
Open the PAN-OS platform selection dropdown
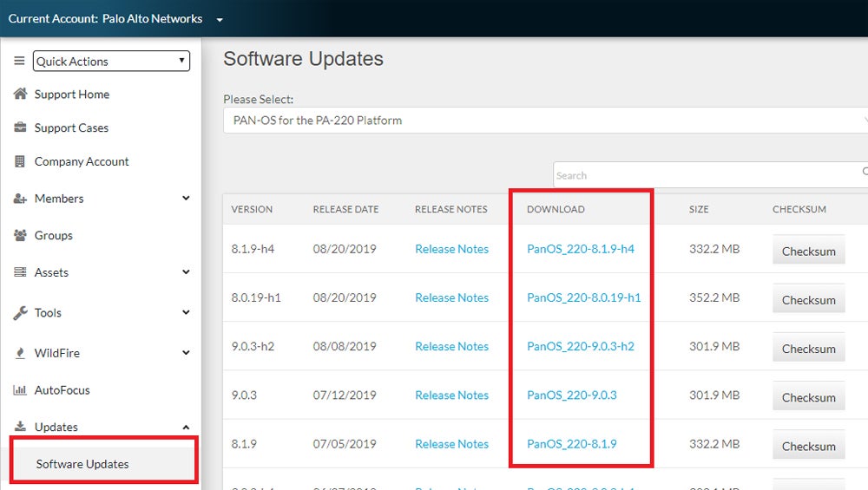click(x=545, y=121)
